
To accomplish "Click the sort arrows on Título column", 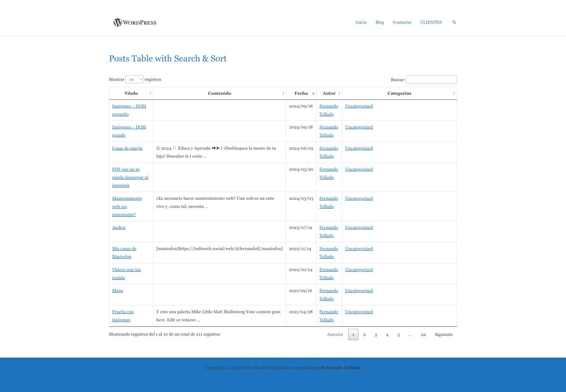I will tap(150, 93).
